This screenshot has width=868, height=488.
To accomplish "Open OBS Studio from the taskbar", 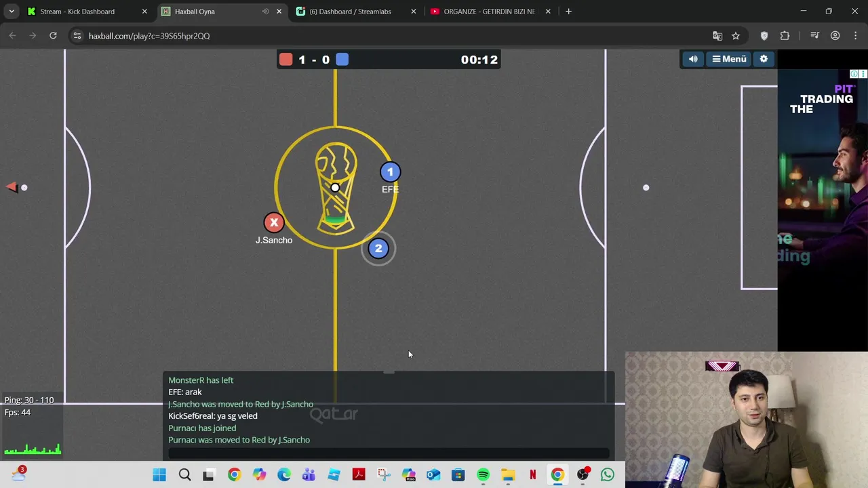I will coord(583,475).
